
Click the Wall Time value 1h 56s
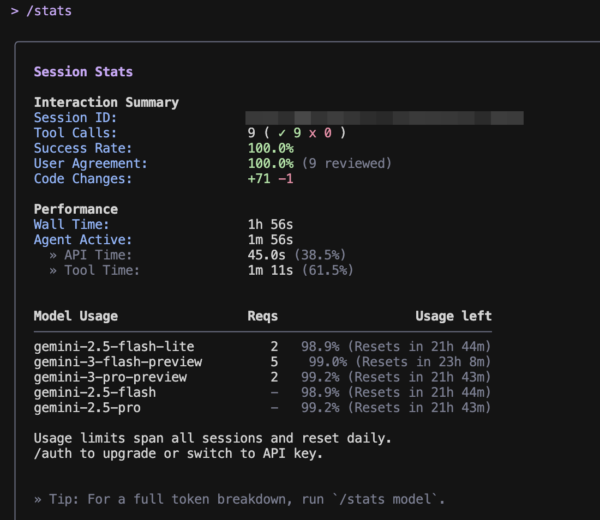pos(270,225)
